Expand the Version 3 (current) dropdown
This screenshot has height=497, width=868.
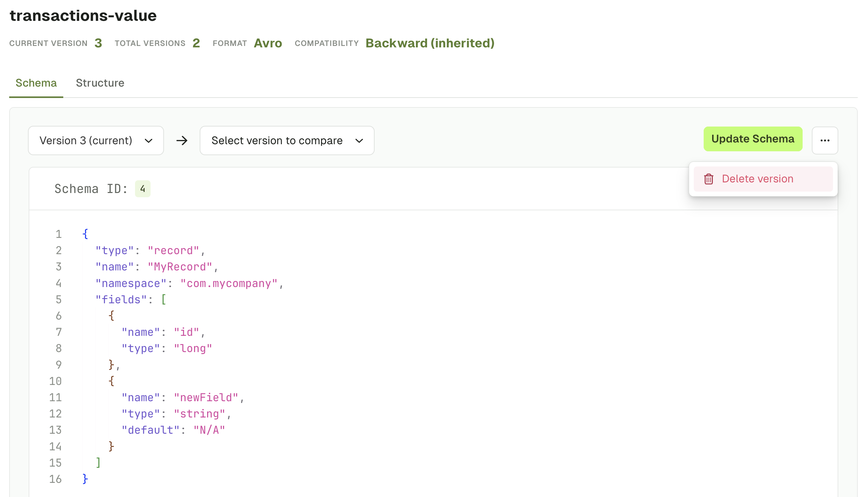click(x=96, y=141)
